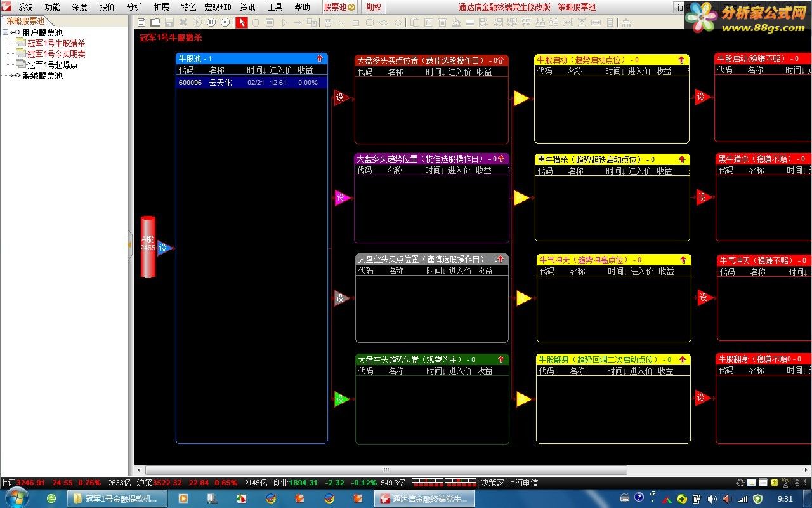Image resolution: width=812 pixels, height=508 pixels.
Task: Click the open folder toolbar icon
Action: click(155, 22)
